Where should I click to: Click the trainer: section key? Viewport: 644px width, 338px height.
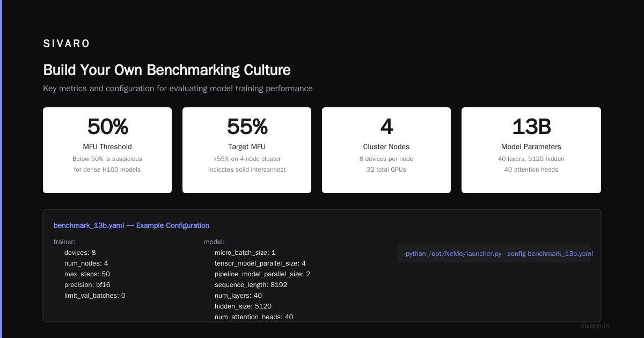(64, 242)
